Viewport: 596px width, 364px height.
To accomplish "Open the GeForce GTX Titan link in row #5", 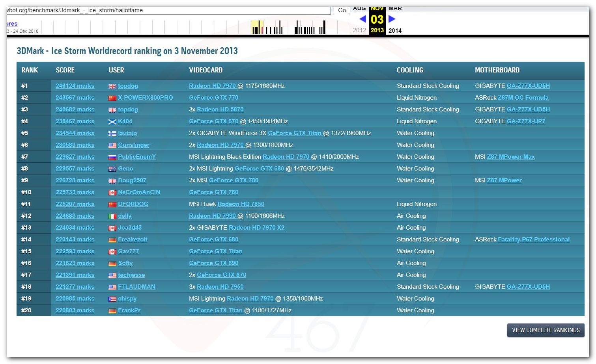I will 295,133.
